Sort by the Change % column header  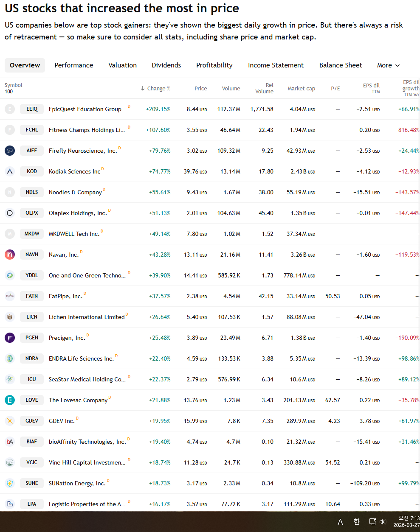pos(155,89)
